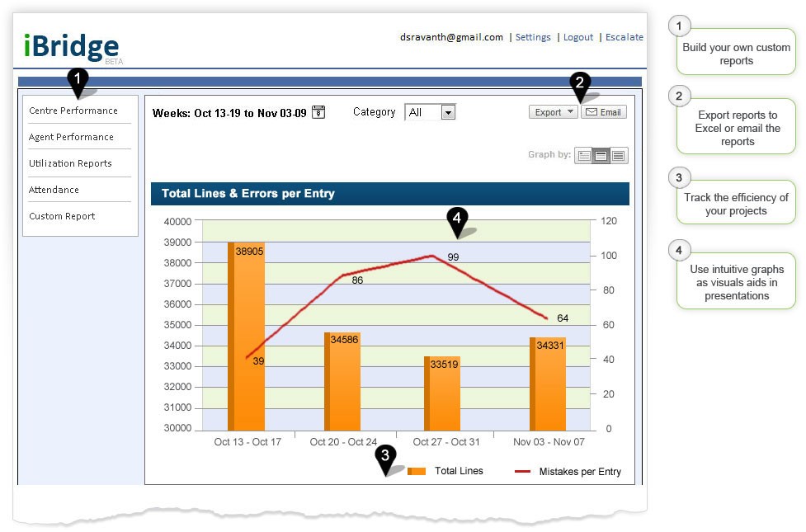Click callout marker 2 pin
The width and height of the screenshot is (806, 532).
579,82
